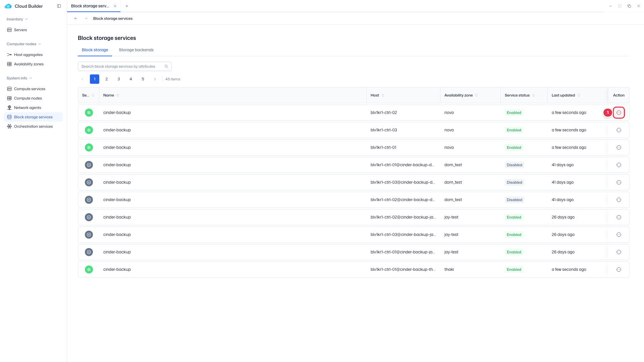
Task: Open Compute nodes page
Action: (x=28, y=98)
